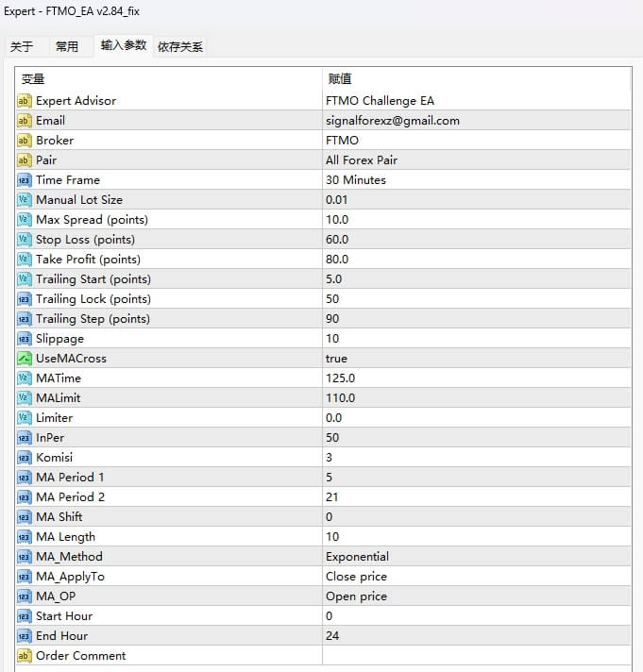
Task: Click the Max Spread value '10.0'
Action: (x=337, y=219)
